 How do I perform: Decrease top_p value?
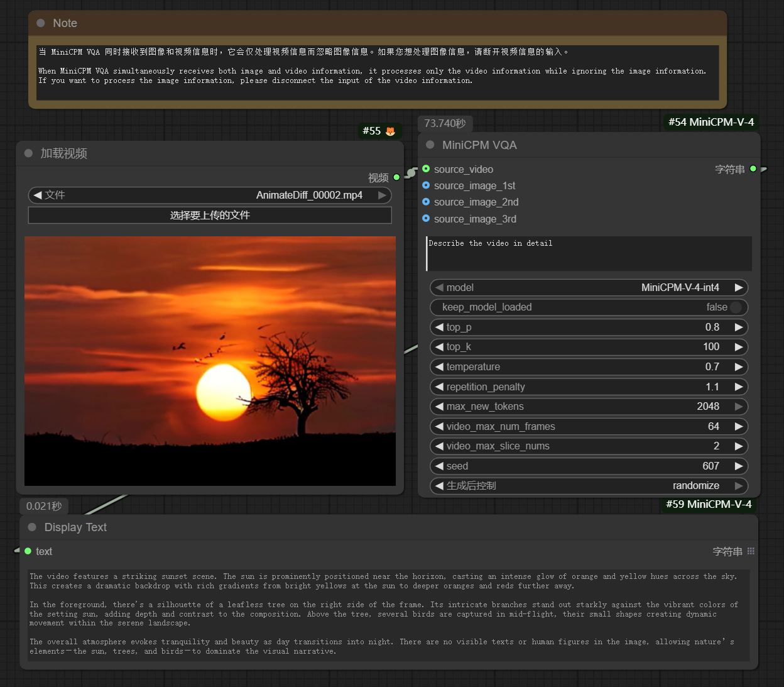439,327
